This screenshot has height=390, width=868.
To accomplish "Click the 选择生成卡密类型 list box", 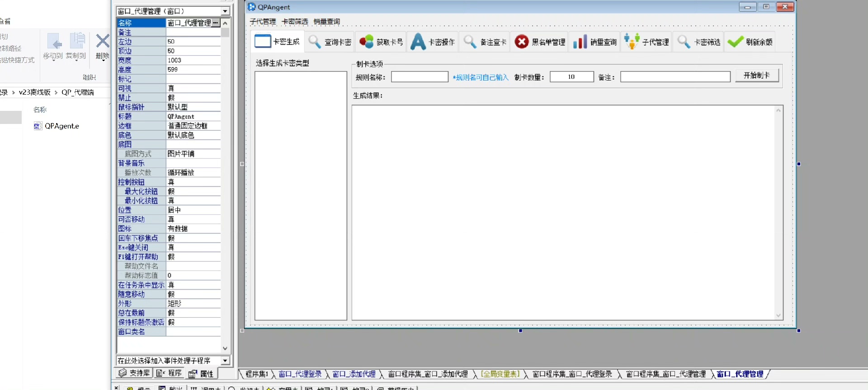I will (x=301, y=195).
